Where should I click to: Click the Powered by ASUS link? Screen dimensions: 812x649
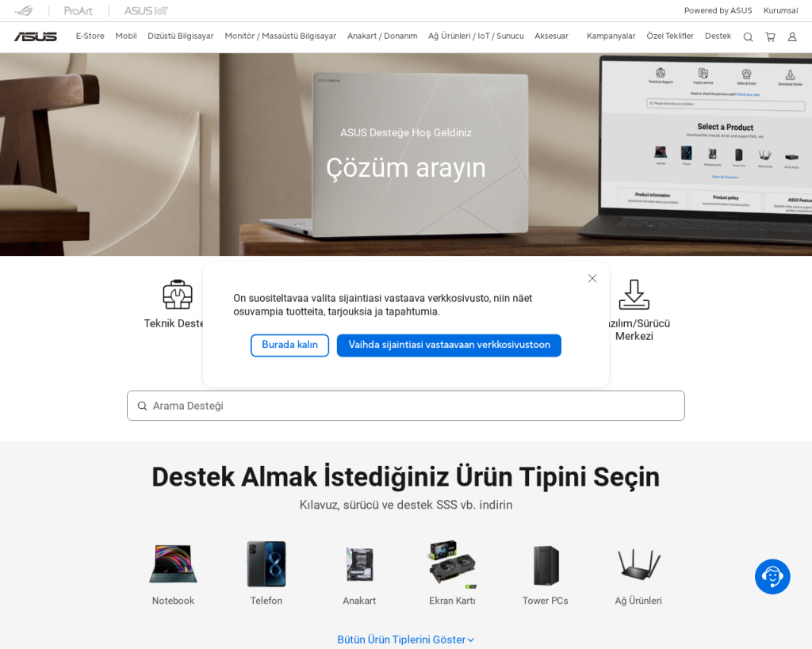pos(718,11)
